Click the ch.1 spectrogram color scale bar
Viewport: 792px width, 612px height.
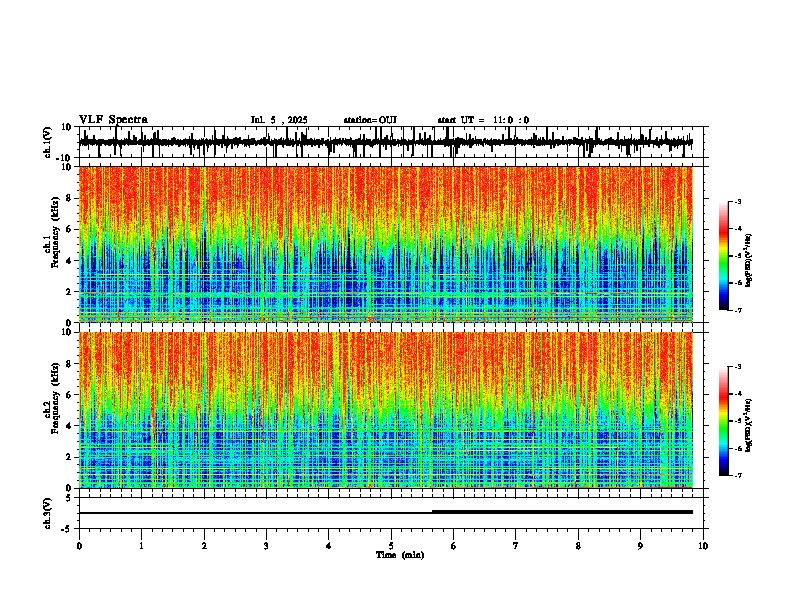point(724,256)
